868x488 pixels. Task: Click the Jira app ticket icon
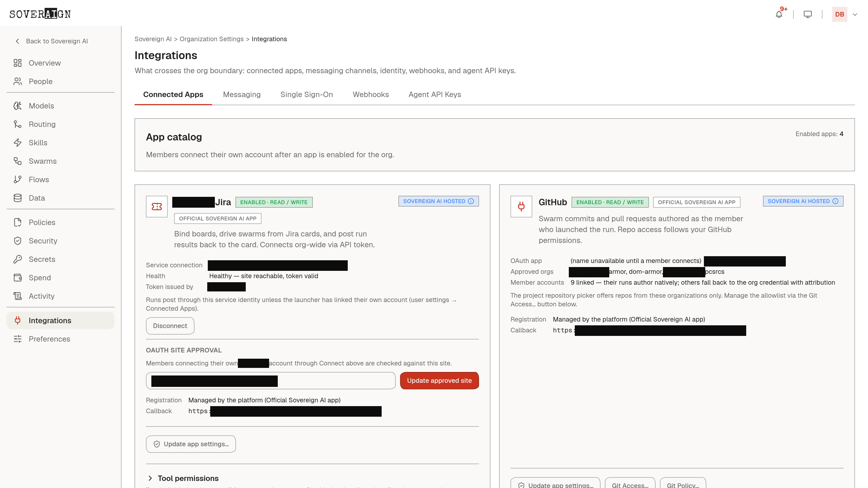(x=157, y=206)
